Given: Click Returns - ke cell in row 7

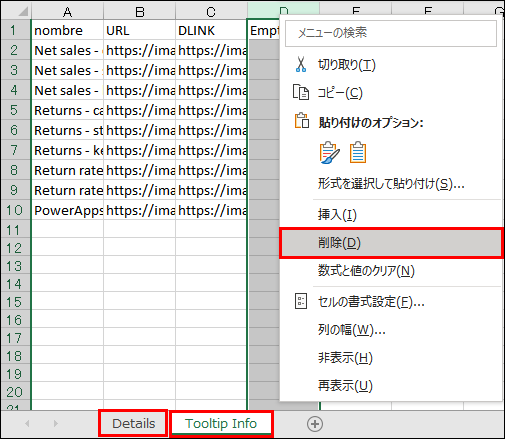Looking at the screenshot, I should [x=67, y=150].
